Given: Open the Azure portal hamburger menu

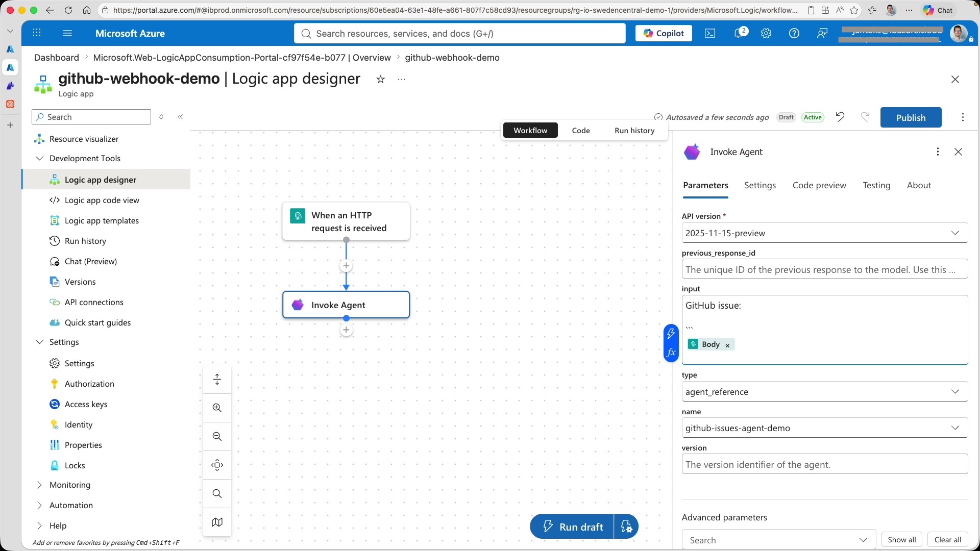Looking at the screenshot, I should pos(67,33).
